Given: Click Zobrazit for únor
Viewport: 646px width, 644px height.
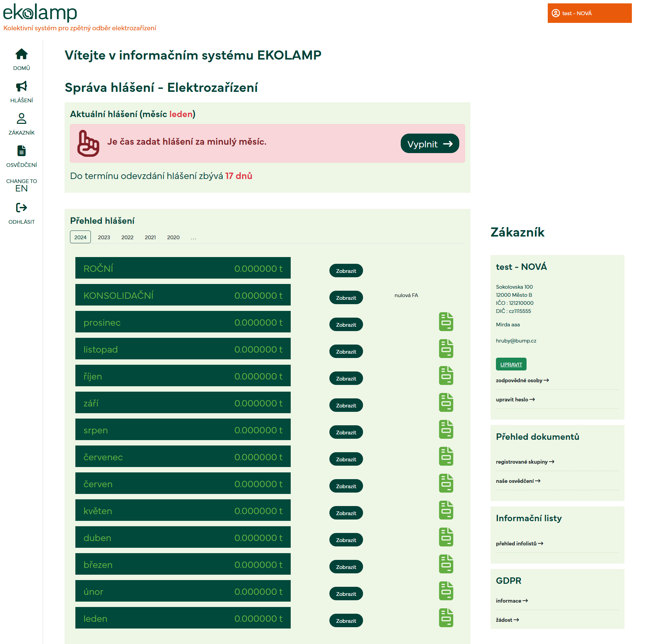Looking at the screenshot, I should click(x=346, y=594).
